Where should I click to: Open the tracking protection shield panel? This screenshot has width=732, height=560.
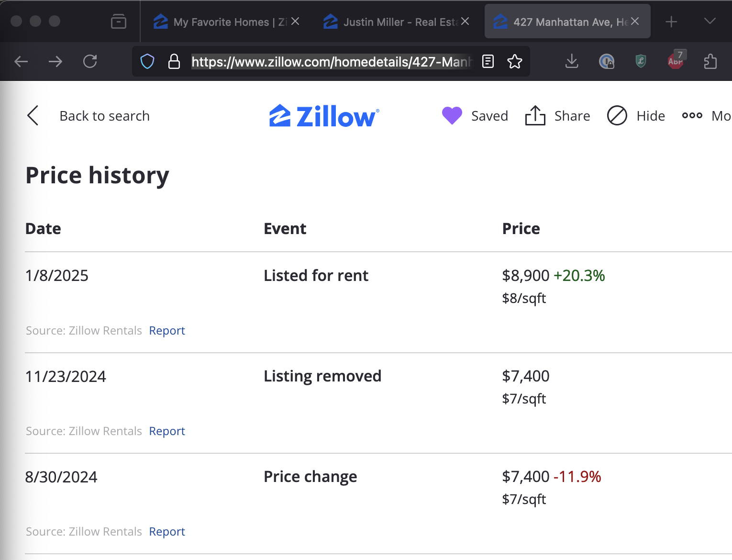pyautogui.click(x=147, y=61)
